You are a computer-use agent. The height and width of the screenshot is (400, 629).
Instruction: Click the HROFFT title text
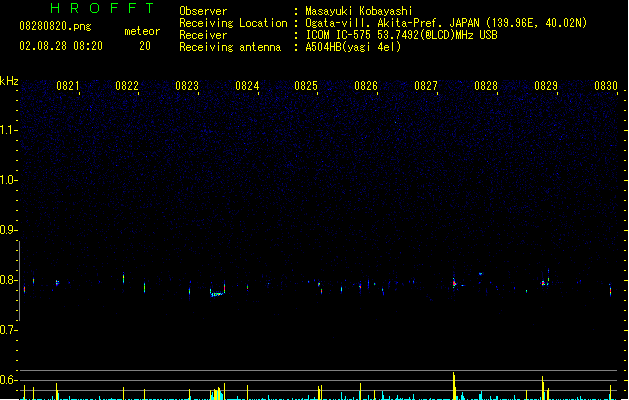[x=102, y=8]
